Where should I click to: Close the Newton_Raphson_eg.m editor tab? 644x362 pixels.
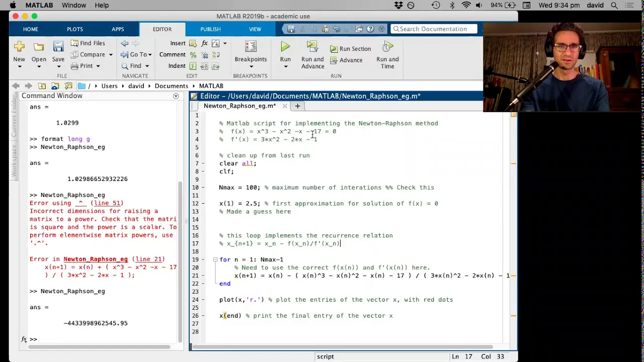pyautogui.click(x=285, y=106)
